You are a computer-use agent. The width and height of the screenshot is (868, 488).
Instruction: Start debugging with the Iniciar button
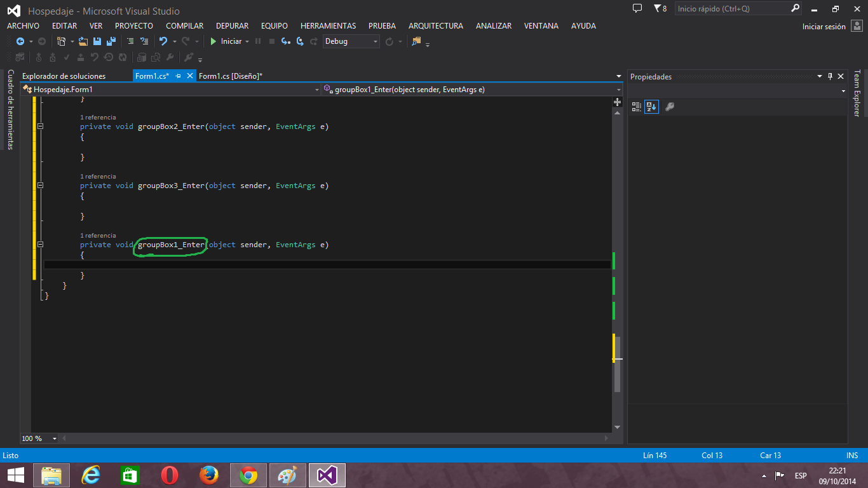tap(226, 41)
